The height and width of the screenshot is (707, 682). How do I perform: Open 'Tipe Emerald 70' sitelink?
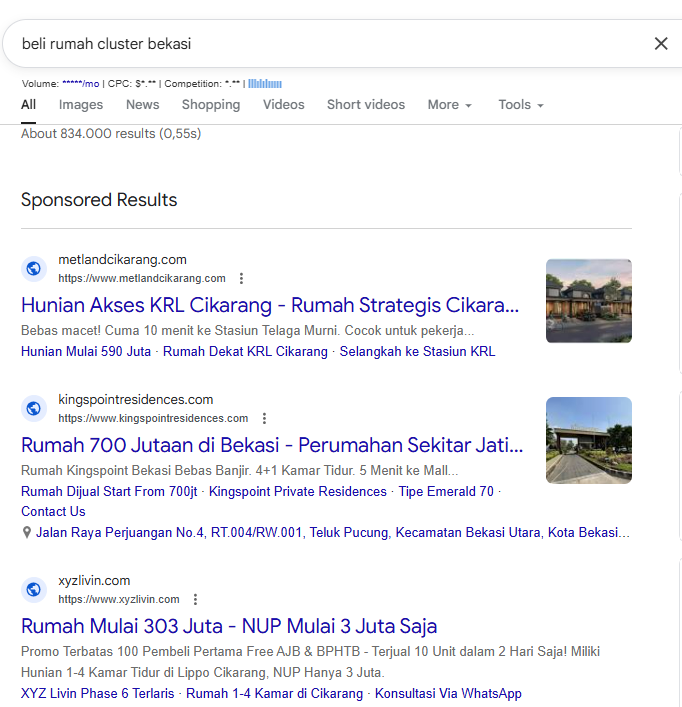tap(446, 491)
